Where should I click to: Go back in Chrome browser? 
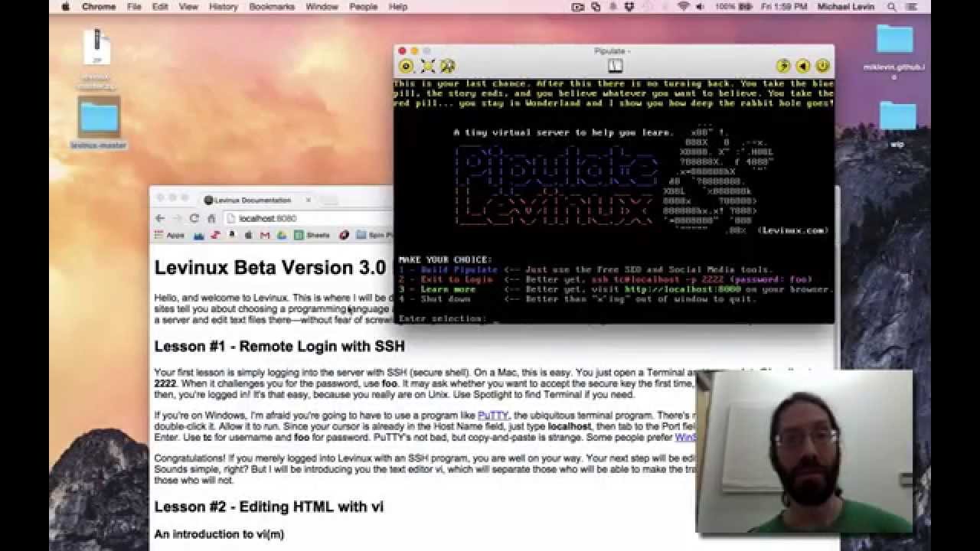click(160, 218)
